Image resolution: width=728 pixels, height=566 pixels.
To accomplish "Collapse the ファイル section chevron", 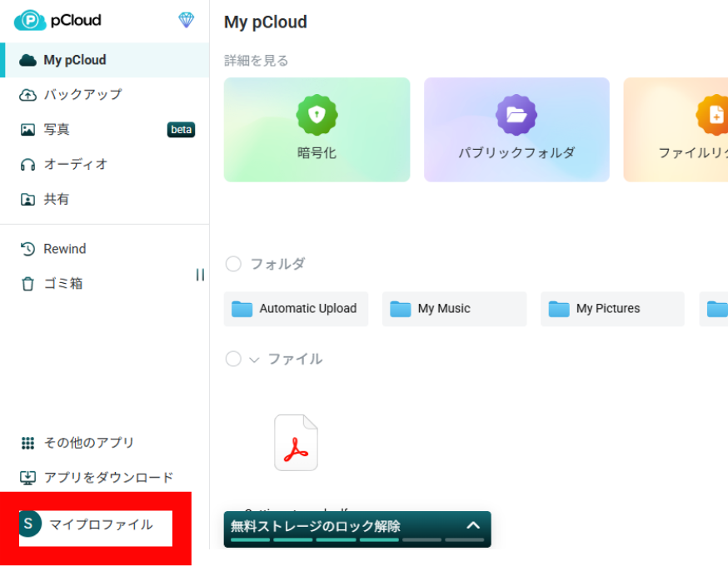I will [254, 360].
